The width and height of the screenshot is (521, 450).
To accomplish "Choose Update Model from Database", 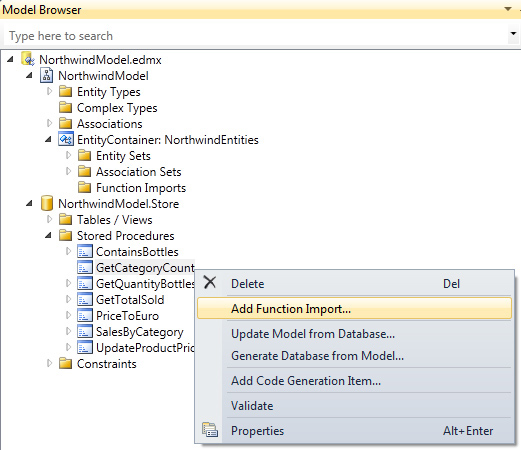I will click(x=354, y=334).
